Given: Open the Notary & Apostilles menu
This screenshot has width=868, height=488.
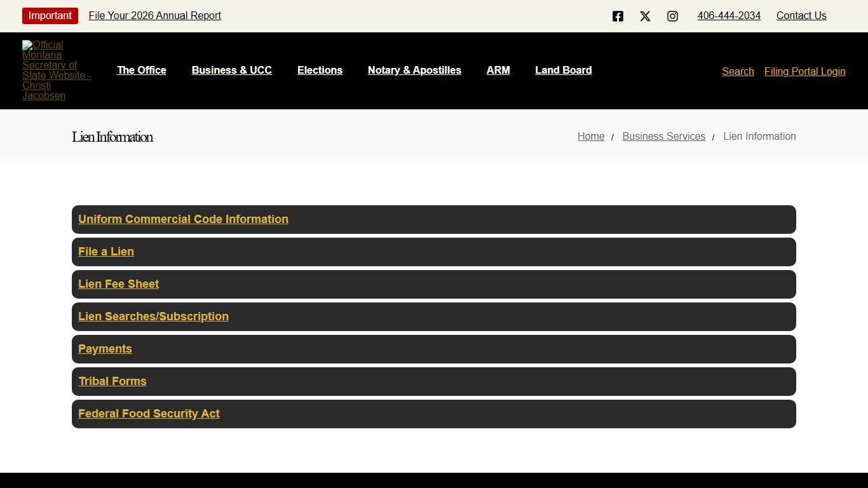Looking at the screenshot, I should pos(414,70).
